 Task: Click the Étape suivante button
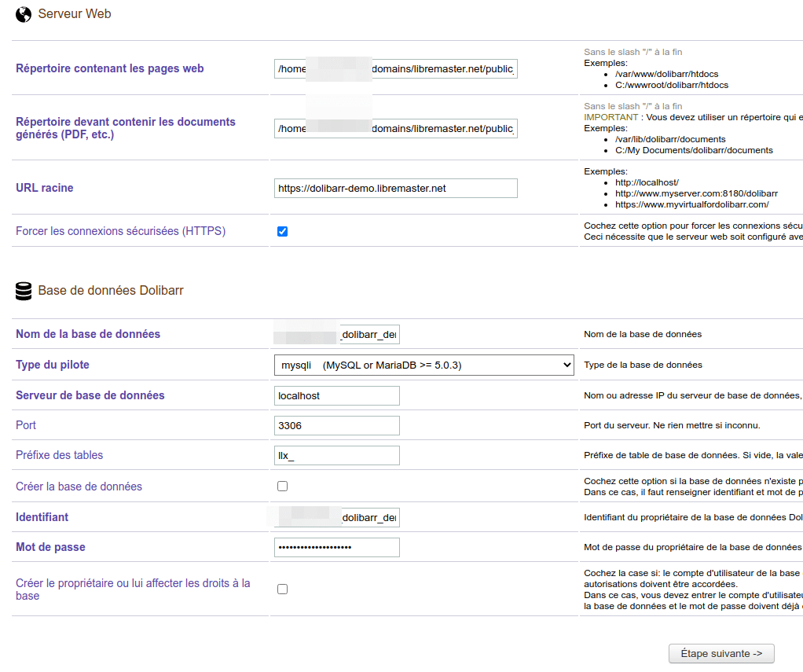click(x=721, y=654)
